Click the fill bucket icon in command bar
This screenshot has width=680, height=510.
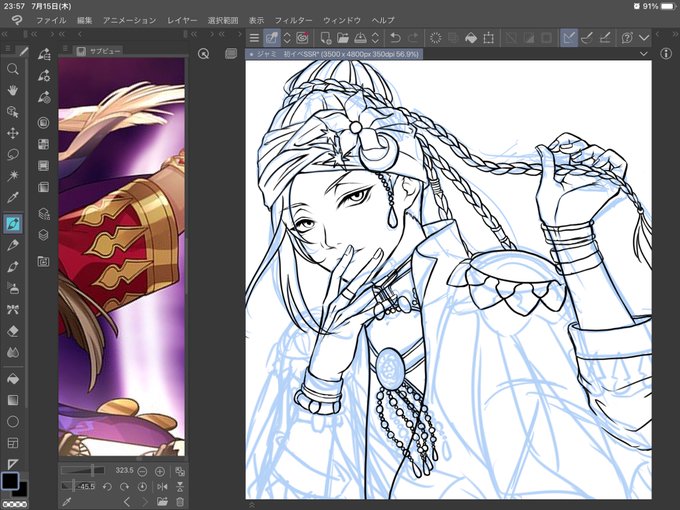(x=471, y=38)
